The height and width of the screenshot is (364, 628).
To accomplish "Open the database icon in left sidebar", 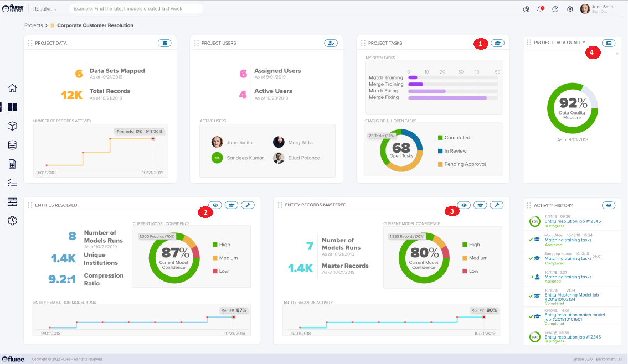I will pyautogui.click(x=12, y=145).
